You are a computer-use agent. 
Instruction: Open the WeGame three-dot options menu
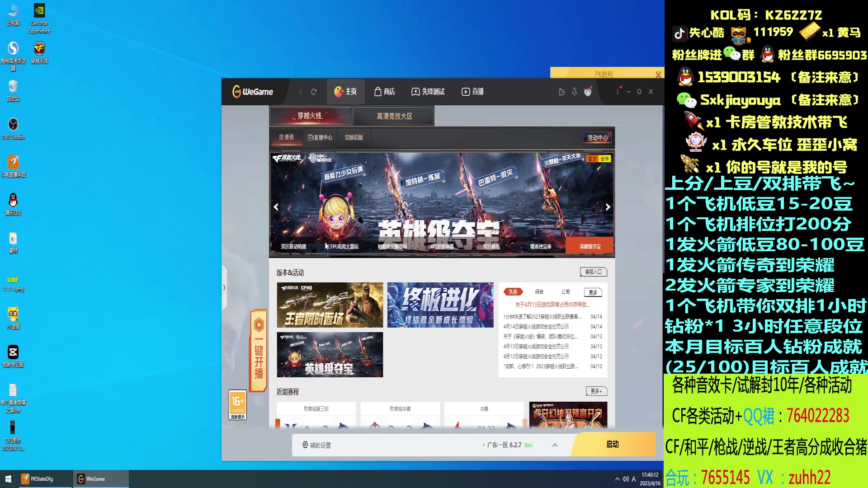pos(618,91)
